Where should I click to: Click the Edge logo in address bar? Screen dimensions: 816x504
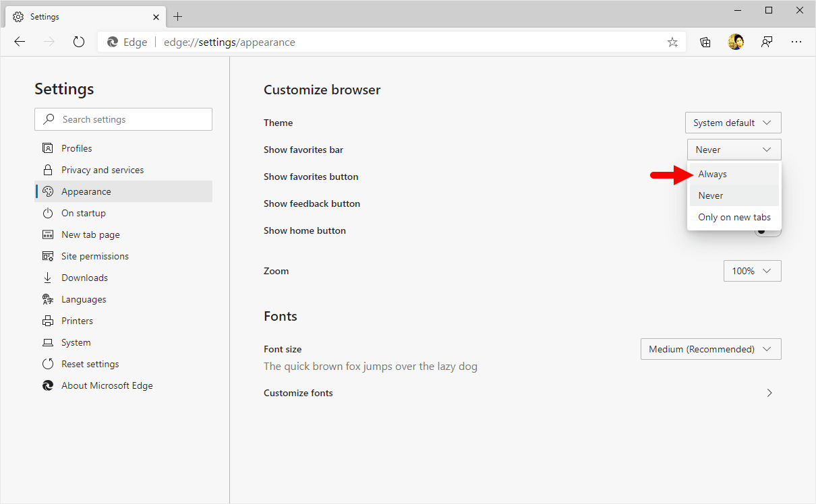[x=113, y=42]
